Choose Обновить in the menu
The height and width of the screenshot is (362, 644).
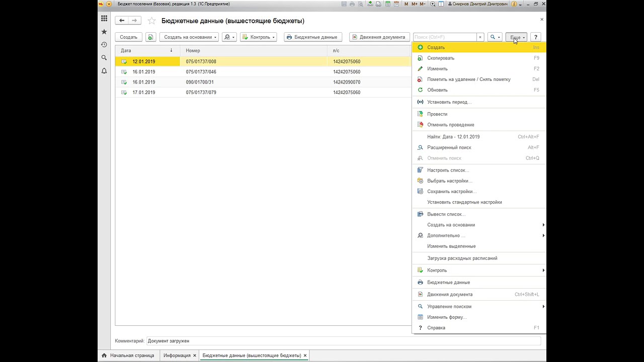click(x=478, y=90)
